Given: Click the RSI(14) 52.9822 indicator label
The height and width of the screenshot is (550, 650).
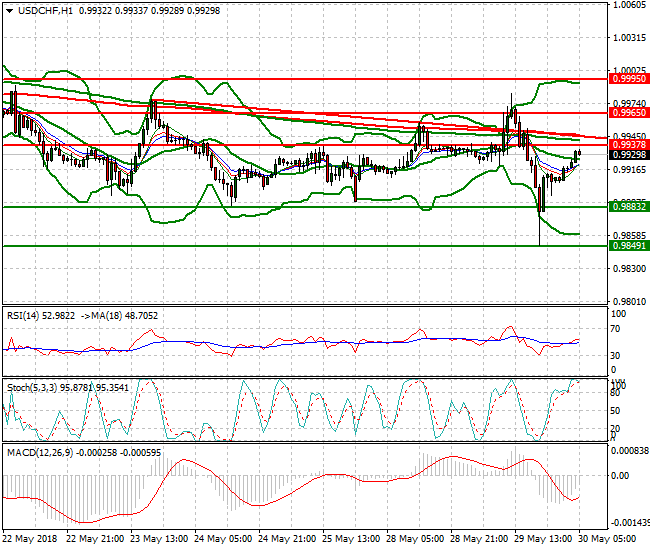Looking at the screenshot, I should pyautogui.click(x=41, y=316).
